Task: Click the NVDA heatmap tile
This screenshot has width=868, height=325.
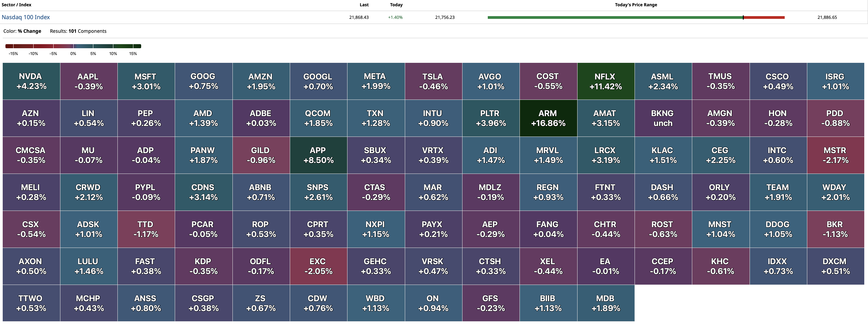Action: point(31,81)
